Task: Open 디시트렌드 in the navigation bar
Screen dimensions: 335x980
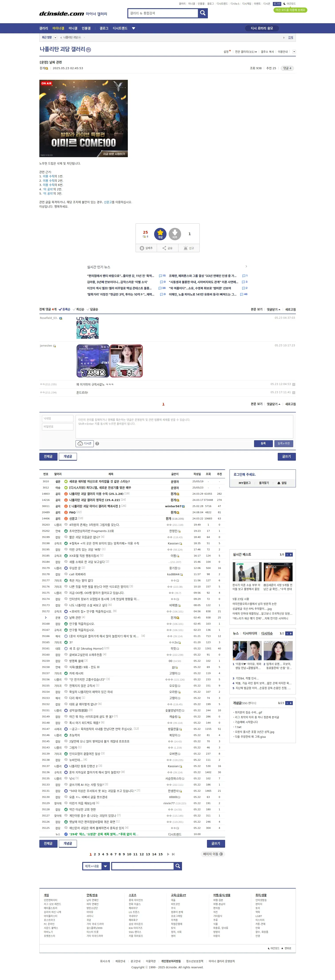Action: 120,28
